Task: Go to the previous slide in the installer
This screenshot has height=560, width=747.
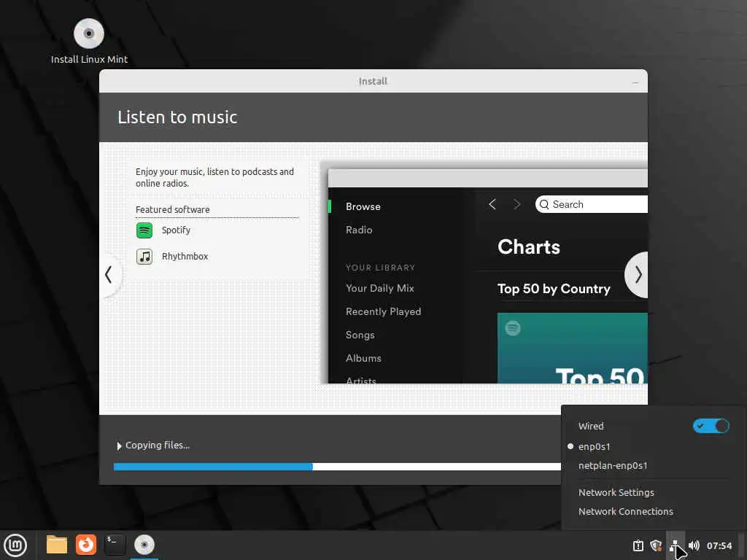Action: pyautogui.click(x=109, y=275)
